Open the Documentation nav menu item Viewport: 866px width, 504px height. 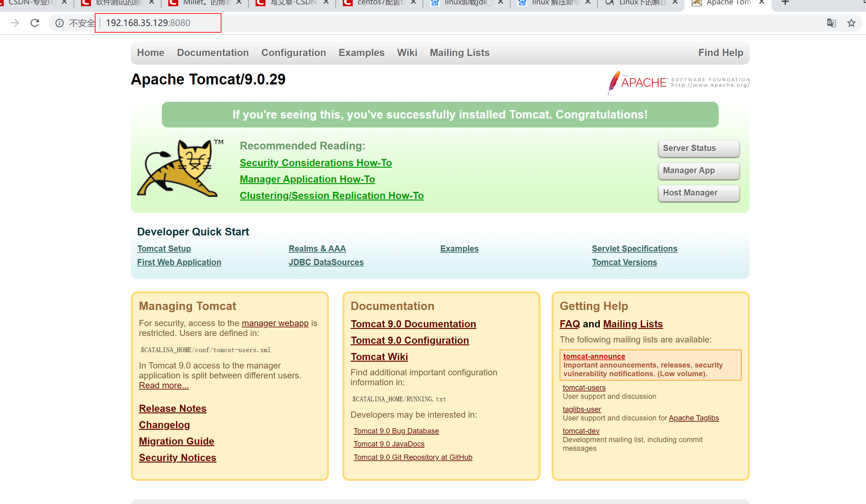pos(213,53)
